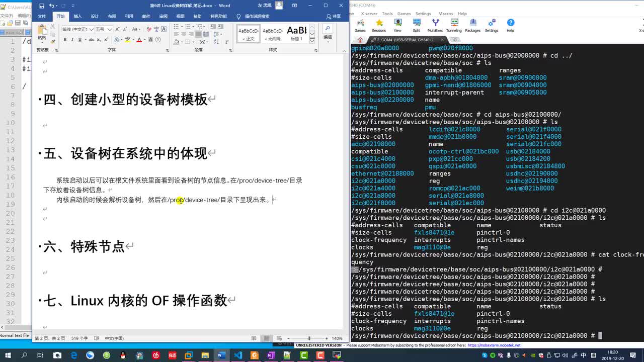This screenshot has width=644, height=362.
Task: Switch to the 引用 ribbon tab
Action: [129, 16]
